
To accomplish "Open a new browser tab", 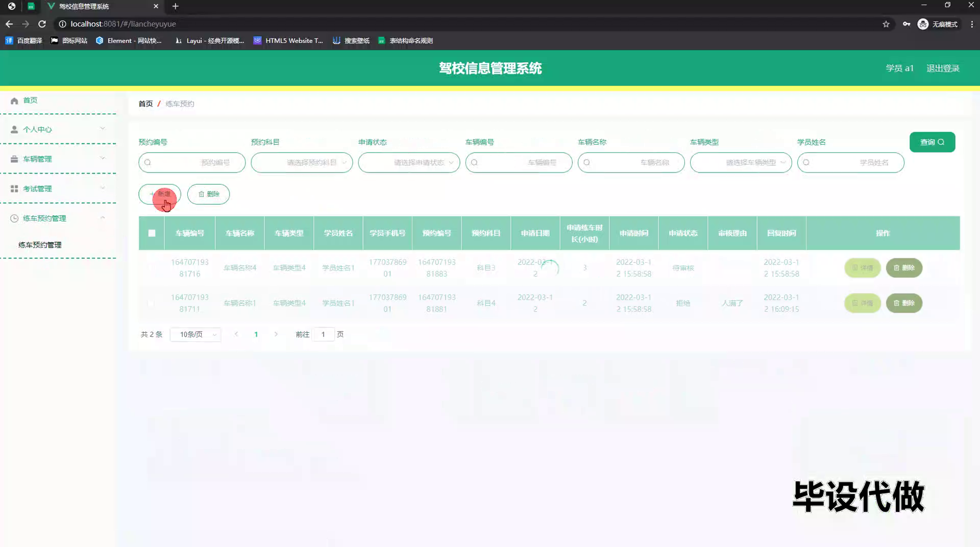I will (x=175, y=6).
